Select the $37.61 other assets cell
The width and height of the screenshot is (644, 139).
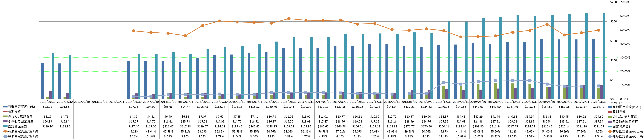(582, 121)
